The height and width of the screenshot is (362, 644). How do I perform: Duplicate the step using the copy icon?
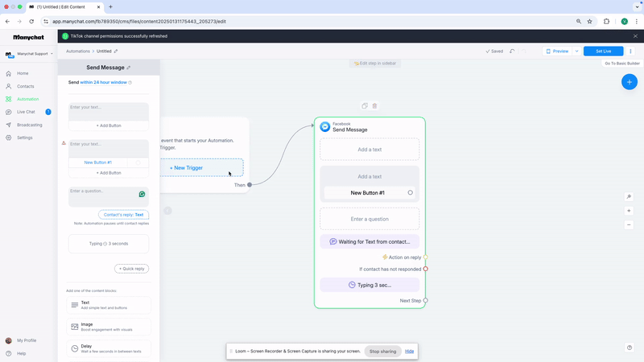(x=365, y=106)
